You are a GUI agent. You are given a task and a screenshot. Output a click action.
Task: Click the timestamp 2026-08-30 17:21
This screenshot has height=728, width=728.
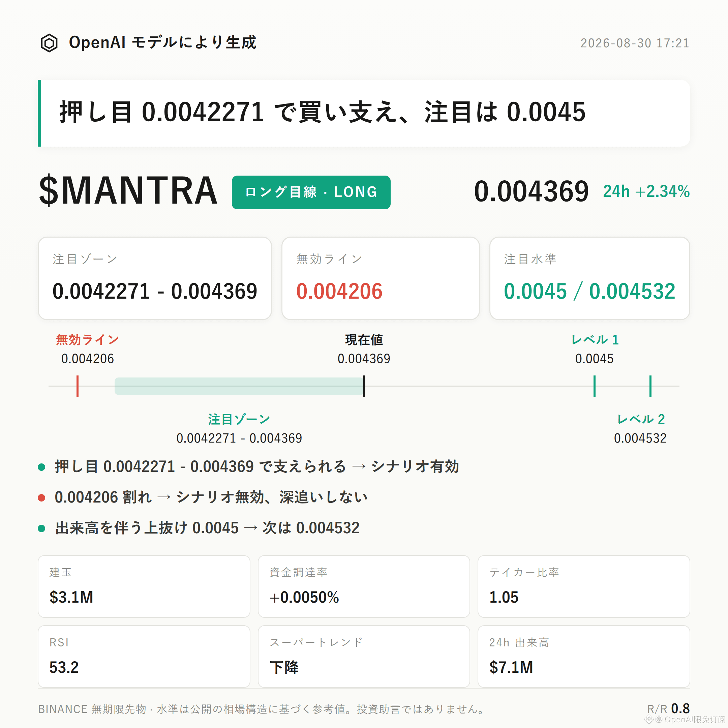click(635, 43)
